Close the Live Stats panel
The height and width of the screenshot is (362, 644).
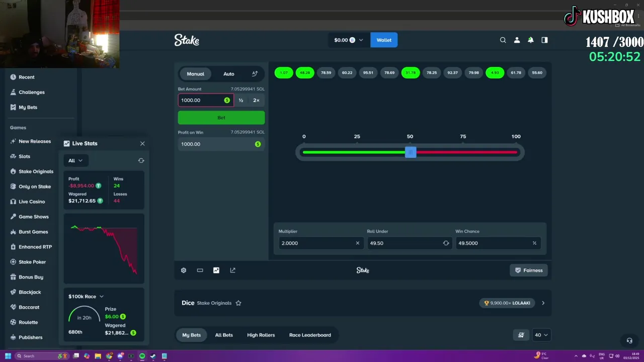pyautogui.click(x=142, y=143)
